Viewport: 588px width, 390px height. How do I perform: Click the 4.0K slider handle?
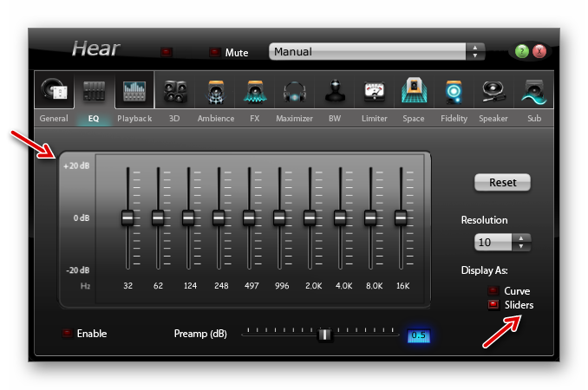(340, 218)
